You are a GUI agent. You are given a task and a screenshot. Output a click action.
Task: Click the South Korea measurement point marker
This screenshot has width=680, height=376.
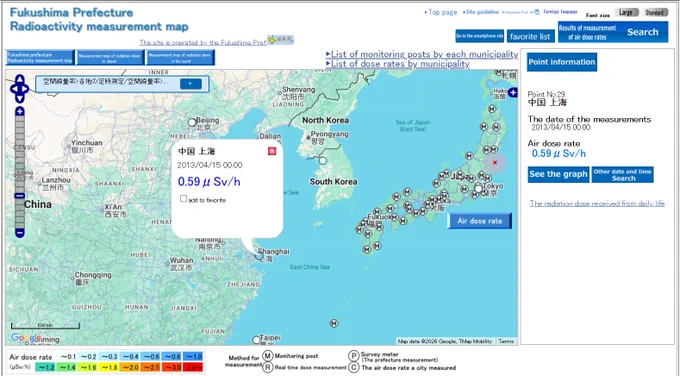point(323,161)
